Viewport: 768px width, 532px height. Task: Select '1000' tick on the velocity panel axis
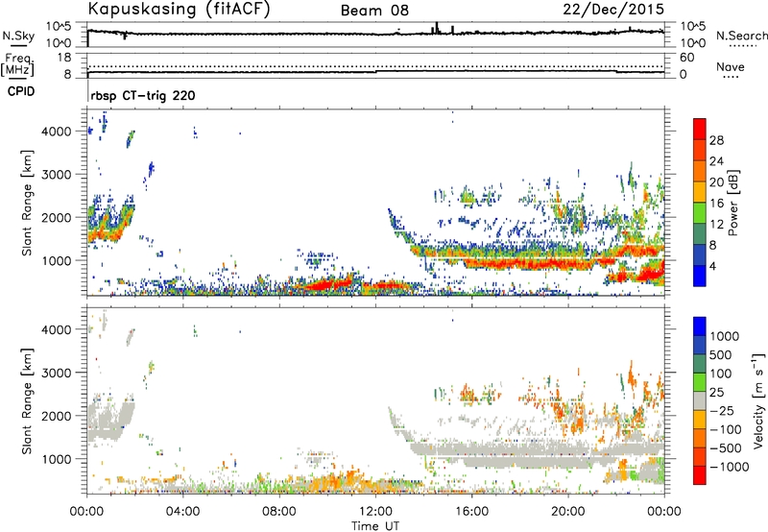(57, 459)
